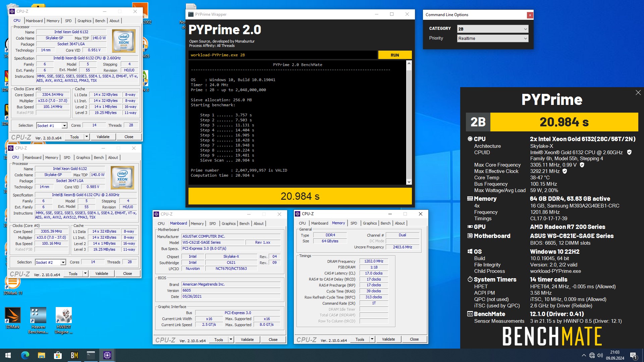
Task: Click the workload-PYPrime.exe command field
Action: point(282,55)
